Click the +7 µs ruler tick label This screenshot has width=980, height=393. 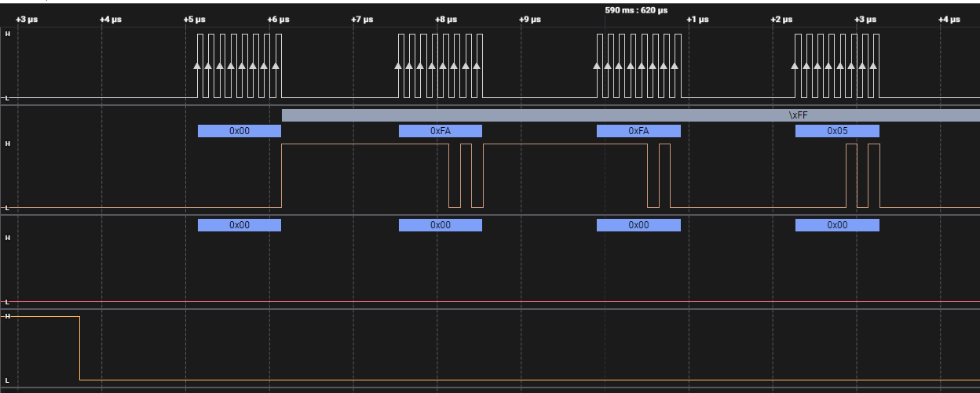point(361,20)
